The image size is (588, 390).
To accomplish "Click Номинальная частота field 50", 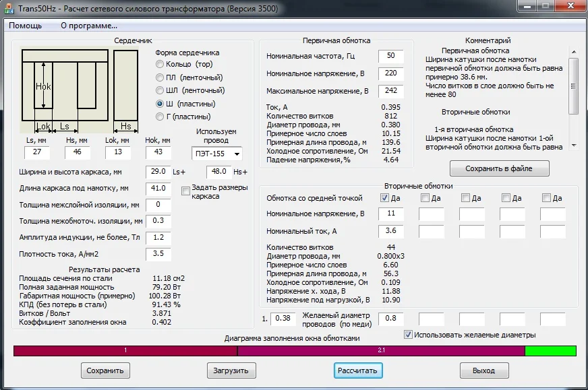I will 390,56.
